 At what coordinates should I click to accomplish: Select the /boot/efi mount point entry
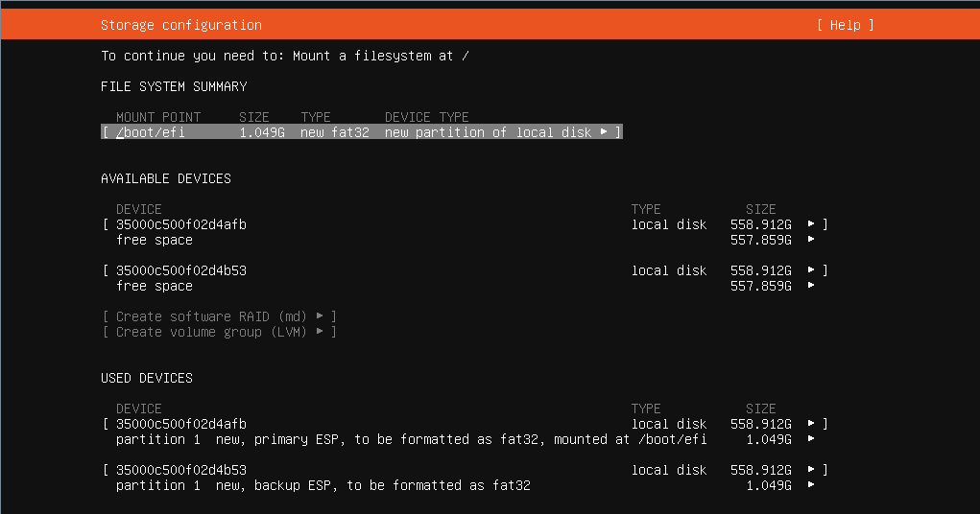[151, 132]
